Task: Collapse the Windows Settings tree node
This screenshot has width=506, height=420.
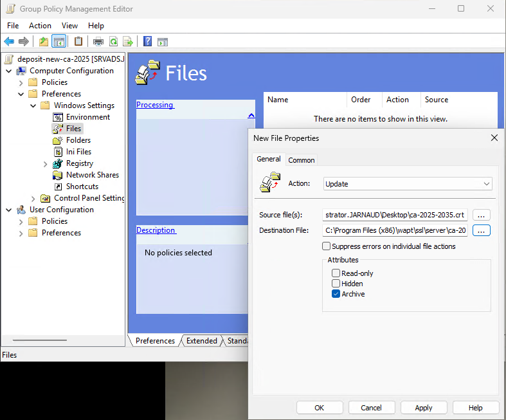Action: (33, 105)
